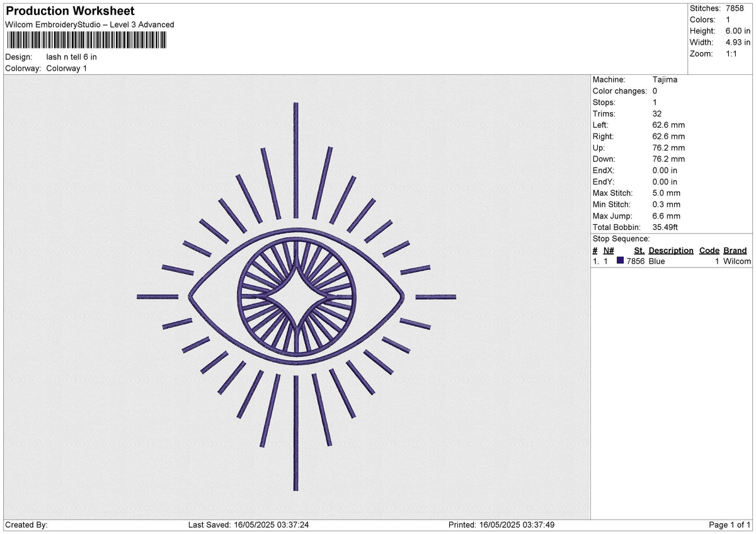756x534 pixels.
Task: Click the Total Bobbin value 35.49ft
Action: [x=665, y=227]
